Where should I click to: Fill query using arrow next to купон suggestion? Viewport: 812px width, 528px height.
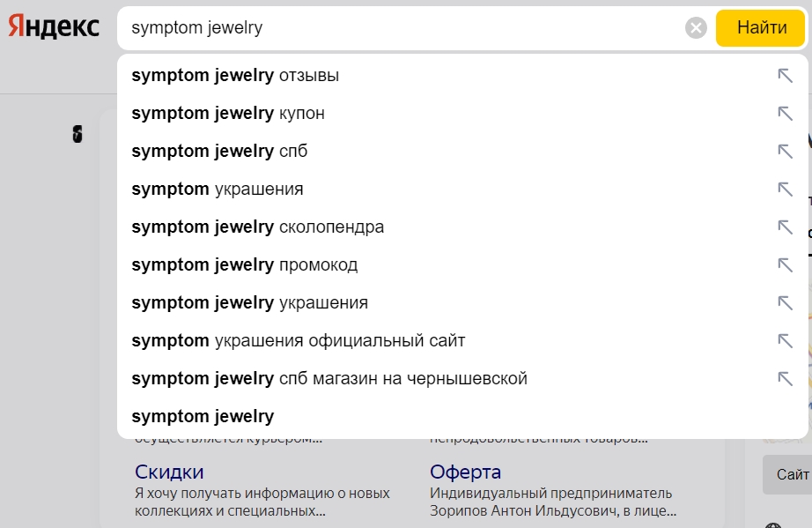click(785, 114)
